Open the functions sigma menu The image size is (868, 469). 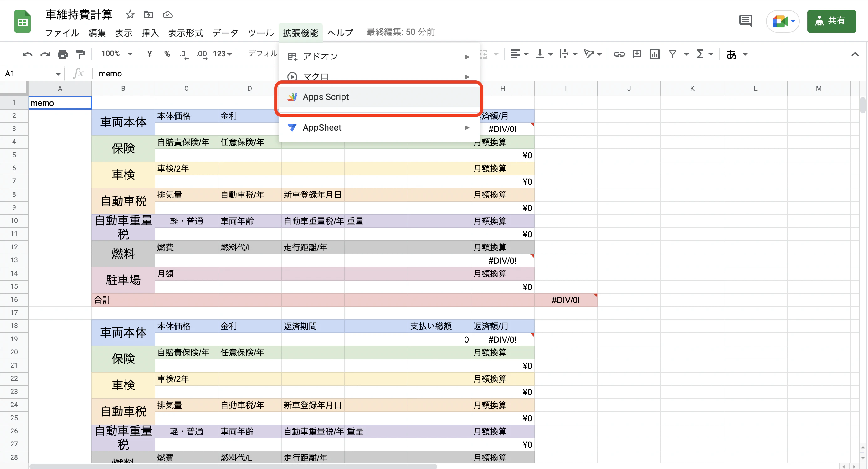click(x=705, y=54)
